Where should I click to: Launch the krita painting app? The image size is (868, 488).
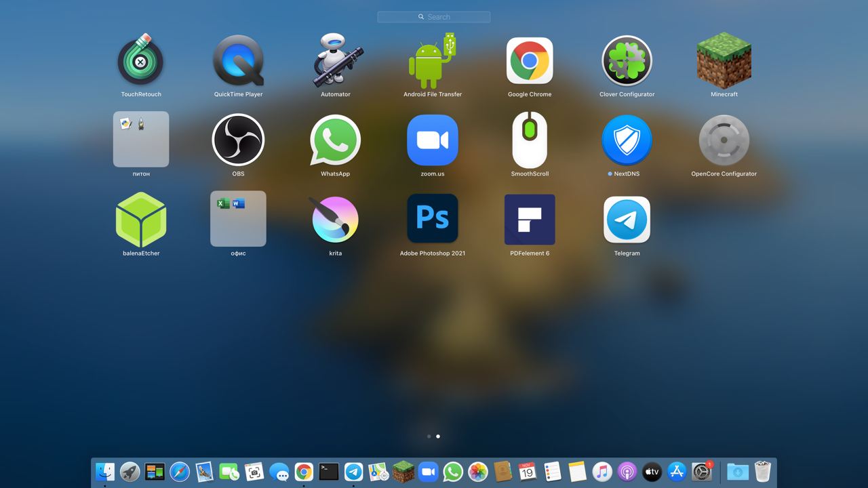(x=336, y=220)
